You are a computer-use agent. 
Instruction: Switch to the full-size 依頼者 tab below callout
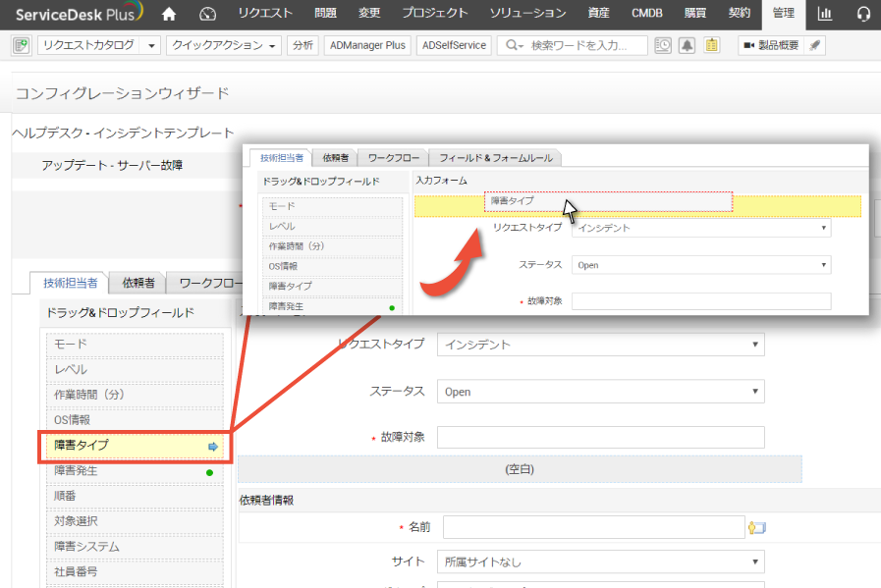click(x=138, y=283)
